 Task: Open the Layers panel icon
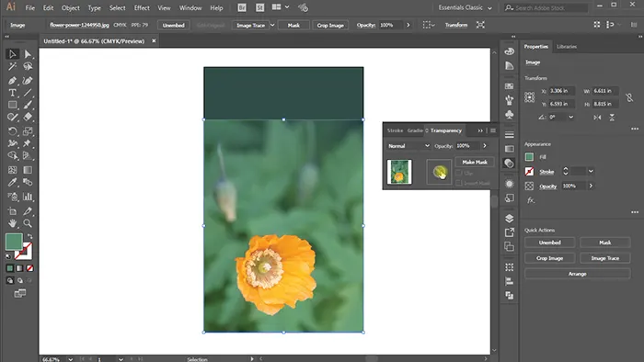(510, 218)
